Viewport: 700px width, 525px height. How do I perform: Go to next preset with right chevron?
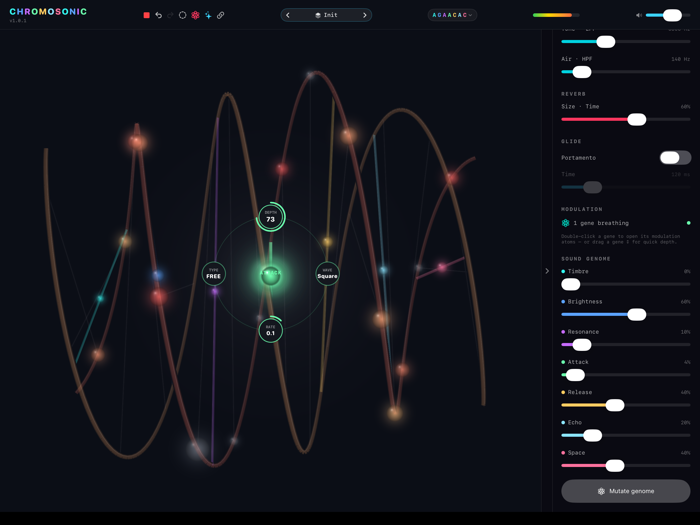click(365, 15)
